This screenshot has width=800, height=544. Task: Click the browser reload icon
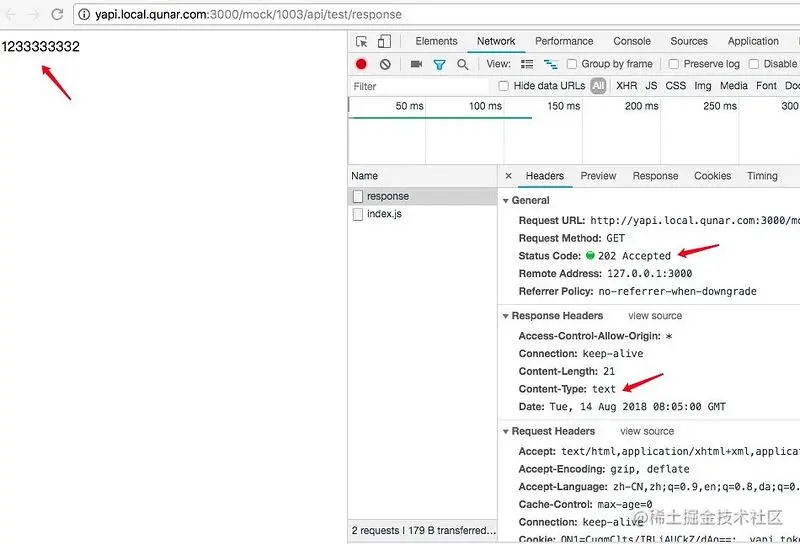(57, 14)
